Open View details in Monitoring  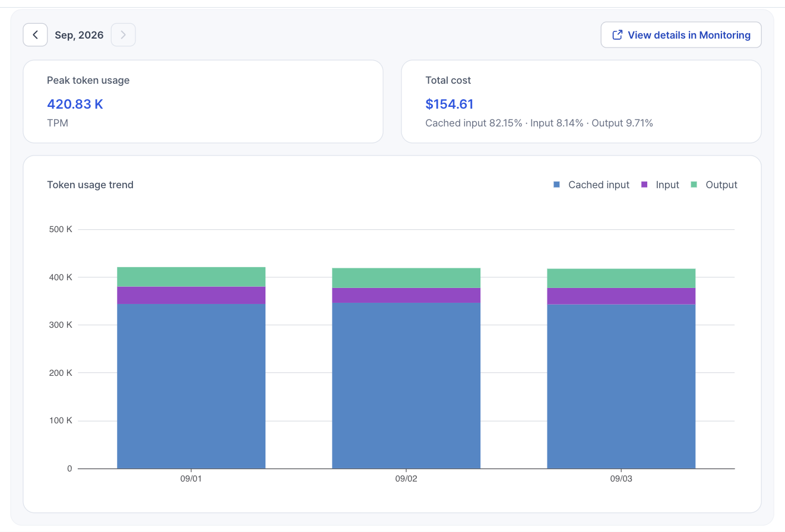click(x=681, y=35)
